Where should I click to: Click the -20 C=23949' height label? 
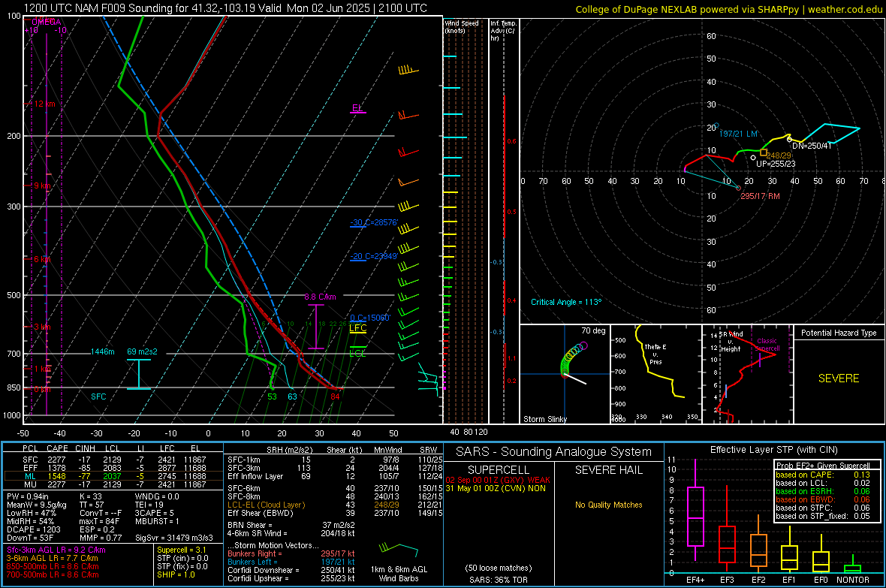(374, 257)
